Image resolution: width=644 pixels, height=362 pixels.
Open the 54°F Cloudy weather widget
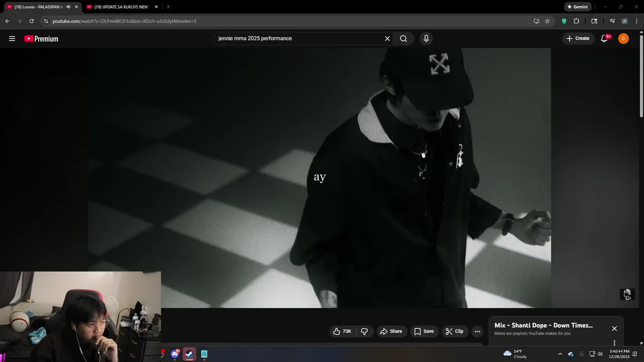tap(515, 354)
